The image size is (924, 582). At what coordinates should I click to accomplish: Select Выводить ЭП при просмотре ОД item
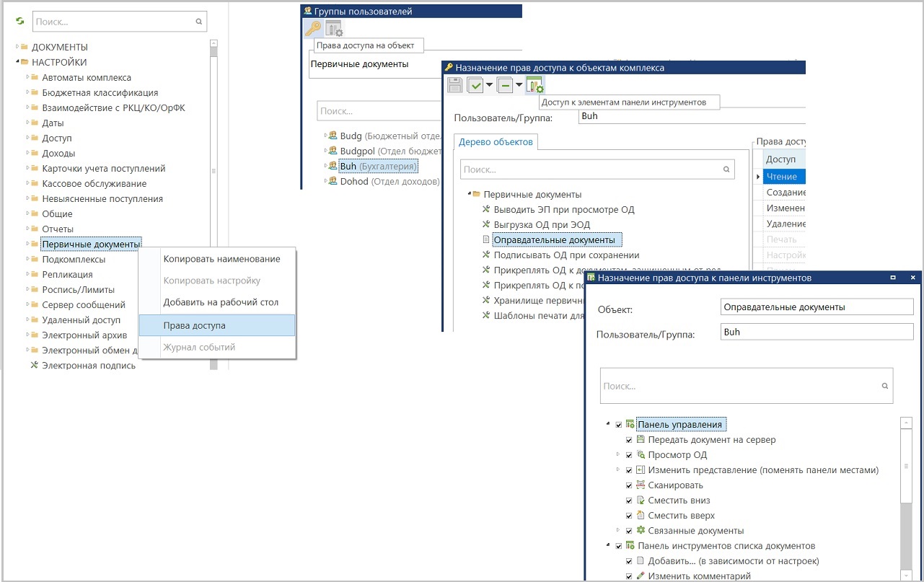[564, 209]
